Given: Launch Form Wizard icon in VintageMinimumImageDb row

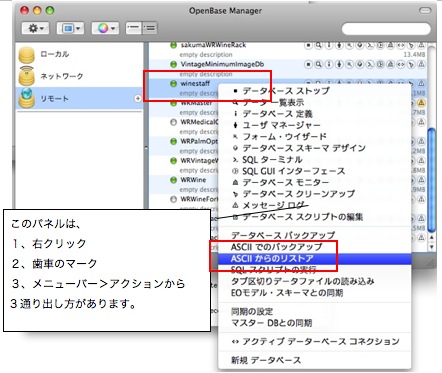Looking at the screenshot, I should (x=349, y=64).
